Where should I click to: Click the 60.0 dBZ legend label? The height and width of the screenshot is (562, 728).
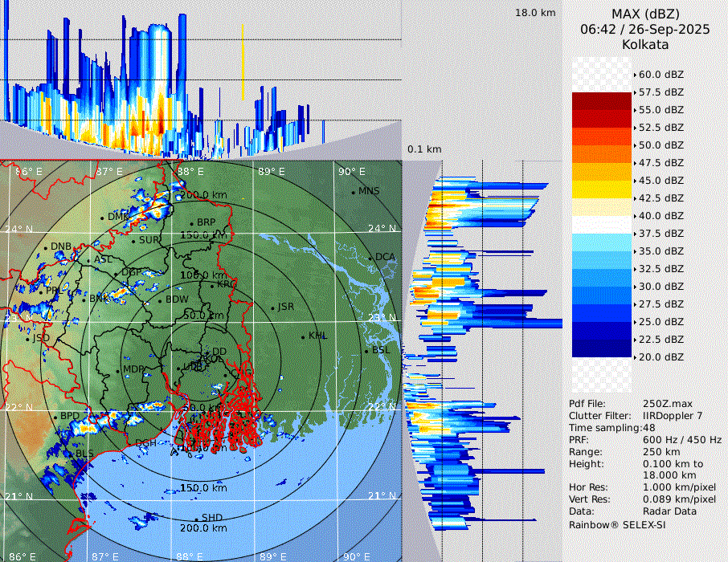pyautogui.click(x=661, y=75)
